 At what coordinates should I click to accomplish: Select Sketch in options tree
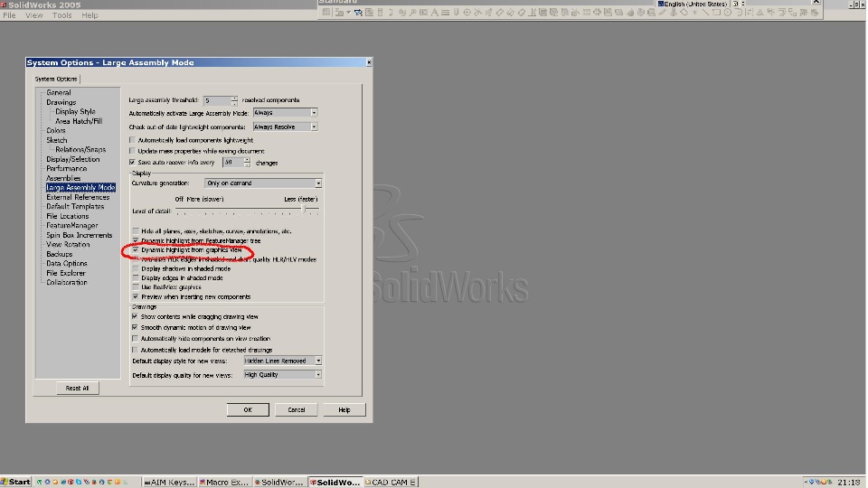pyautogui.click(x=56, y=140)
